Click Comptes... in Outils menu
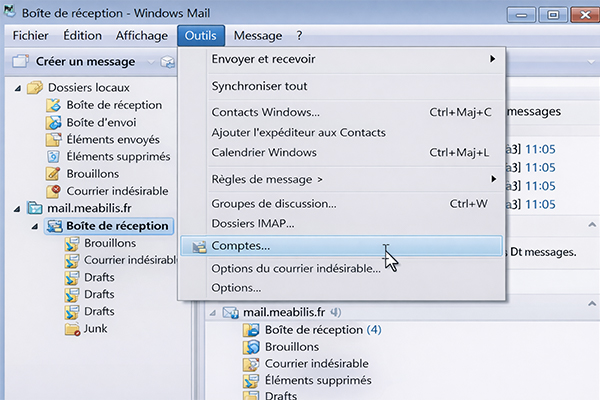Viewport: 600px width, 400px height. [x=341, y=246]
